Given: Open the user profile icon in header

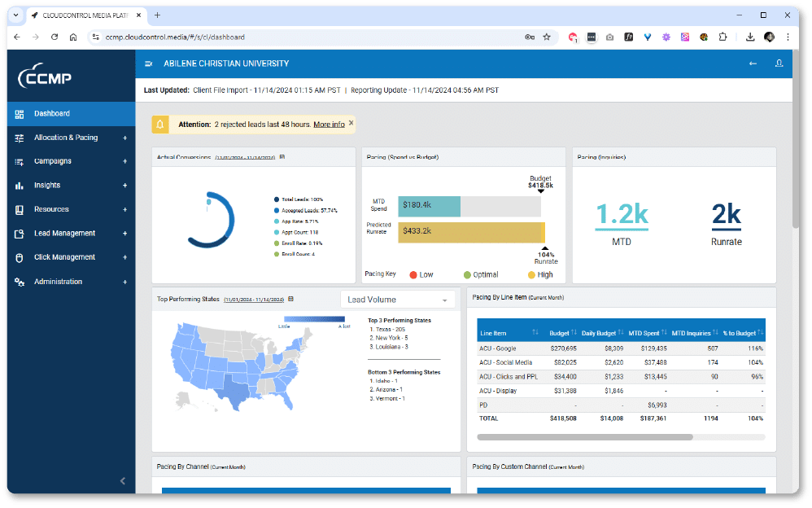Looking at the screenshot, I should [779, 63].
